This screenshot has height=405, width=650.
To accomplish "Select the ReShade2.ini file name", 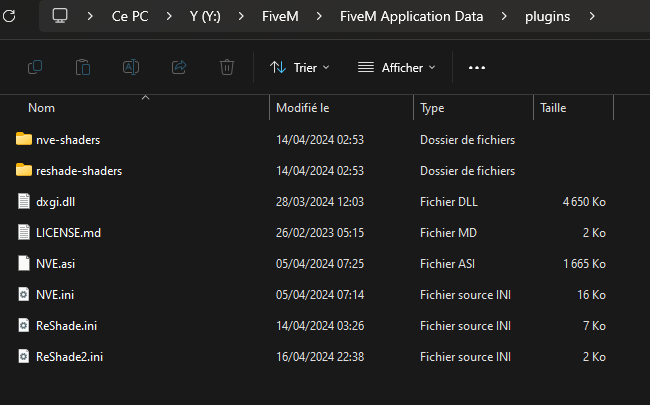I will coord(69,357).
